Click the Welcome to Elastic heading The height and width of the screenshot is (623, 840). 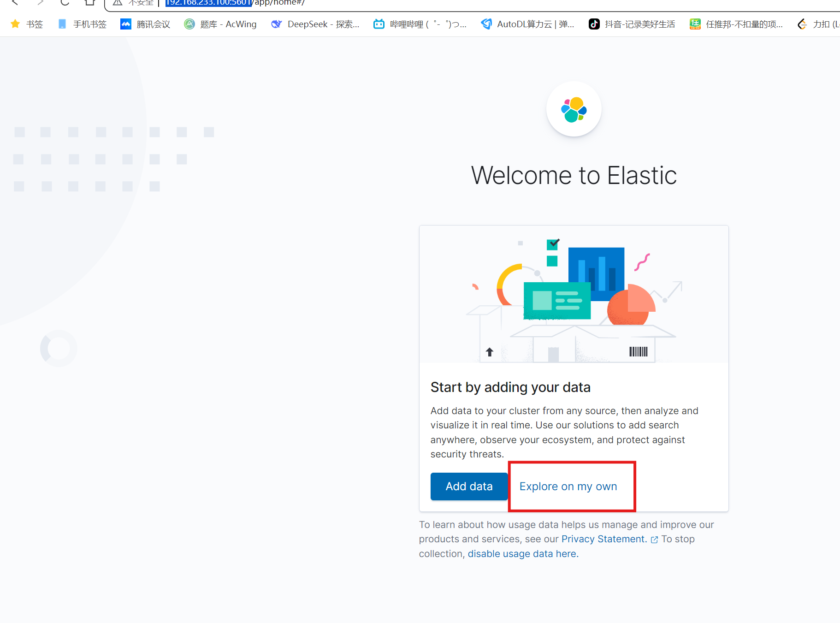(x=574, y=175)
